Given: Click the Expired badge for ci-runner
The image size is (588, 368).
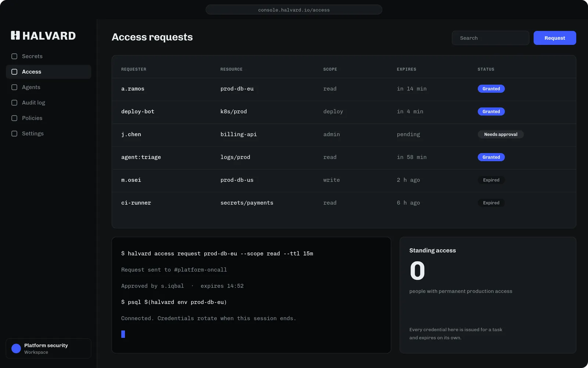Looking at the screenshot, I should point(491,203).
